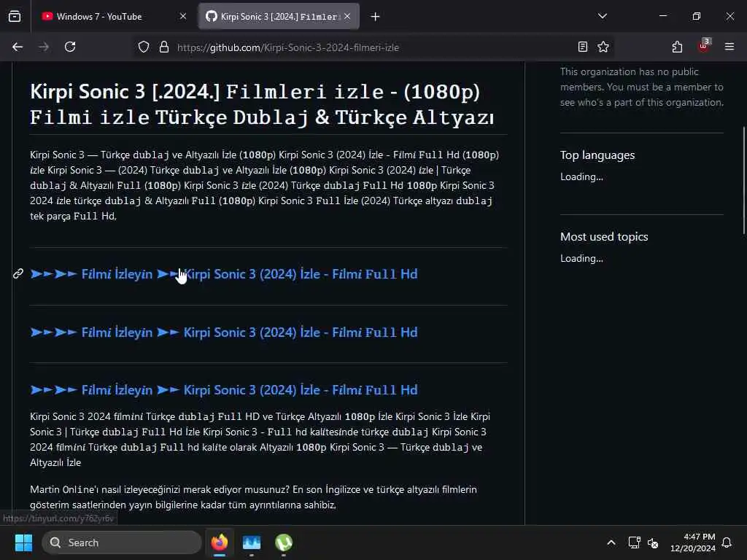
Task: Reload the current page
Action: click(70, 47)
